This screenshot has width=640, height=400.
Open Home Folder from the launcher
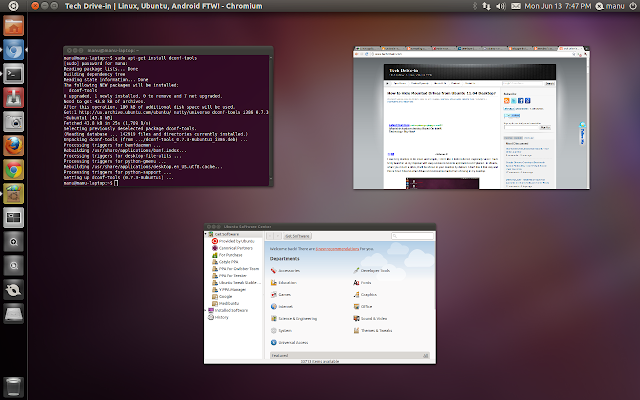(13, 26)
